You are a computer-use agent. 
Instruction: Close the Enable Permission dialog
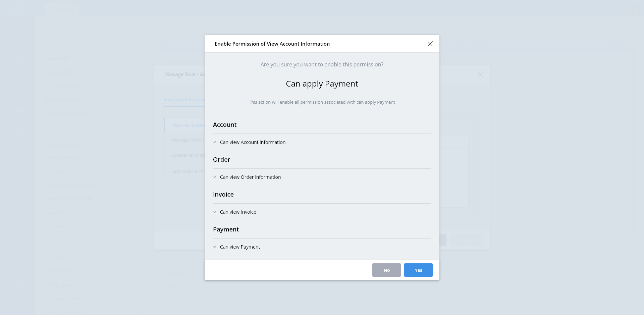(430, 44)
